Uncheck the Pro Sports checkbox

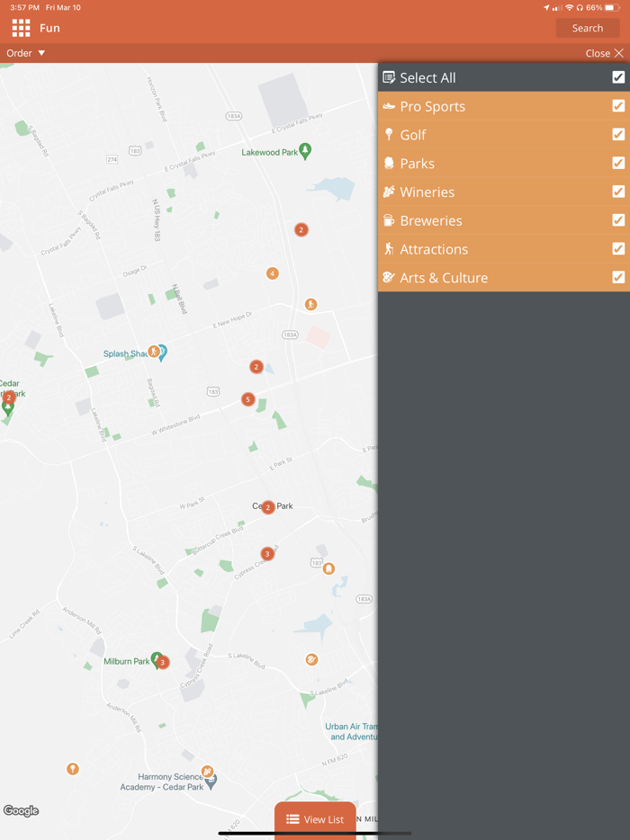tap(618, 105)
